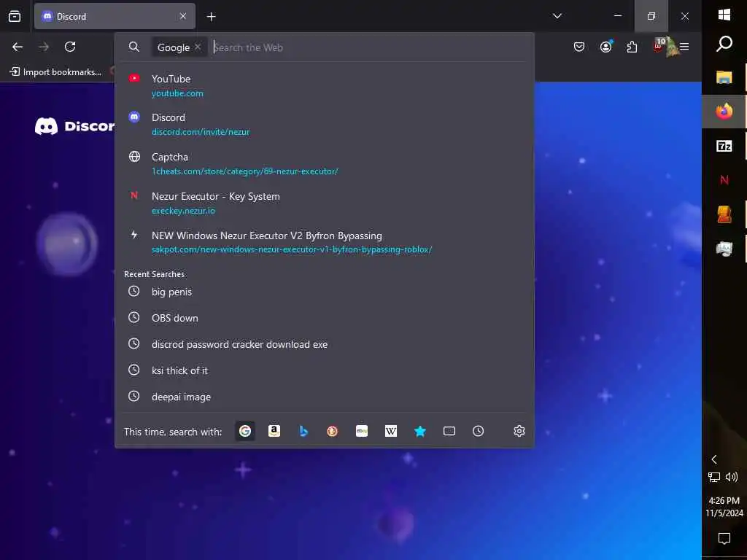Search this time with DuckDuckGo icon
Viewport: 747px width, 560px height.
(x=333, y=431)
